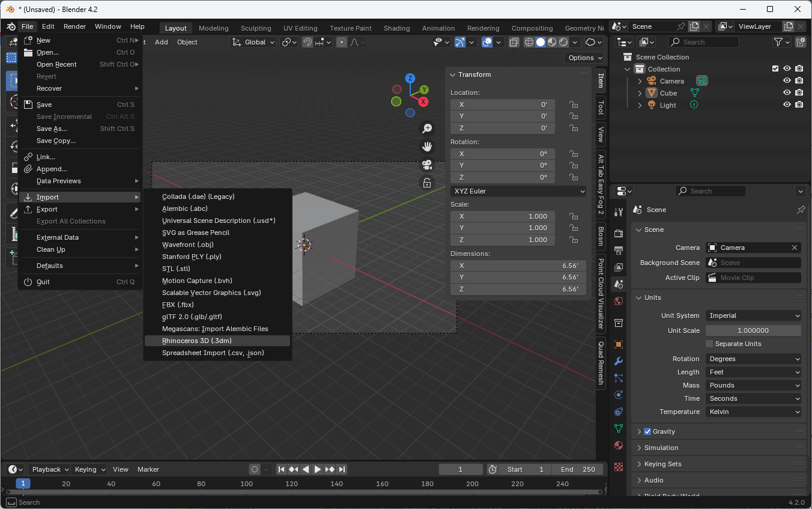The image size is (812, 509).
Task: Open the Render properties tab icon
Action: pyautogui.click(x=619, y=233)
